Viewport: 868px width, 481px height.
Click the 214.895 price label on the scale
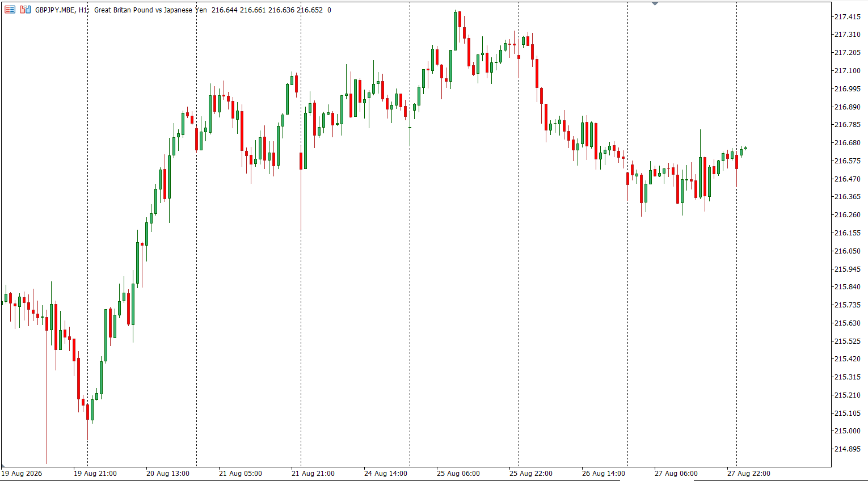click(x=846, y=449)
